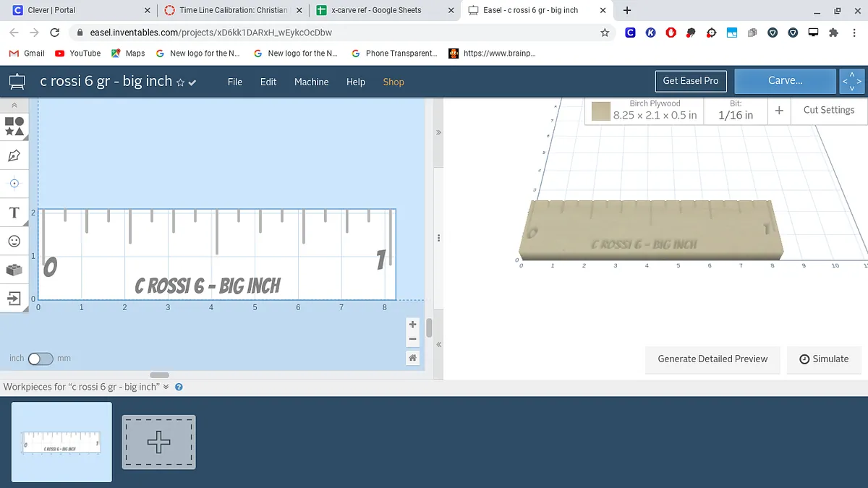Toggle project shared checkmark next to title
The width and height of the screenshot is (868, 488).
[x=192, y=82]
